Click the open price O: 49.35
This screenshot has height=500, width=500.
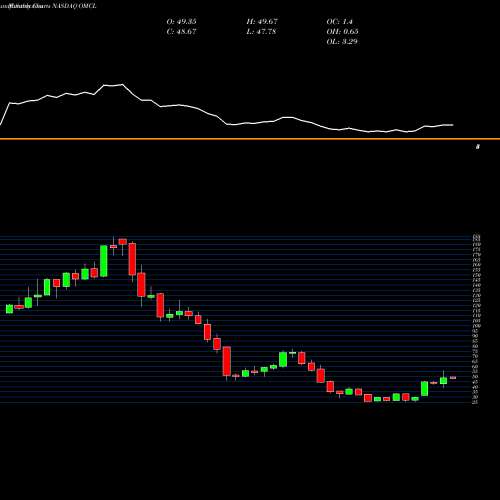pos(181,22)
